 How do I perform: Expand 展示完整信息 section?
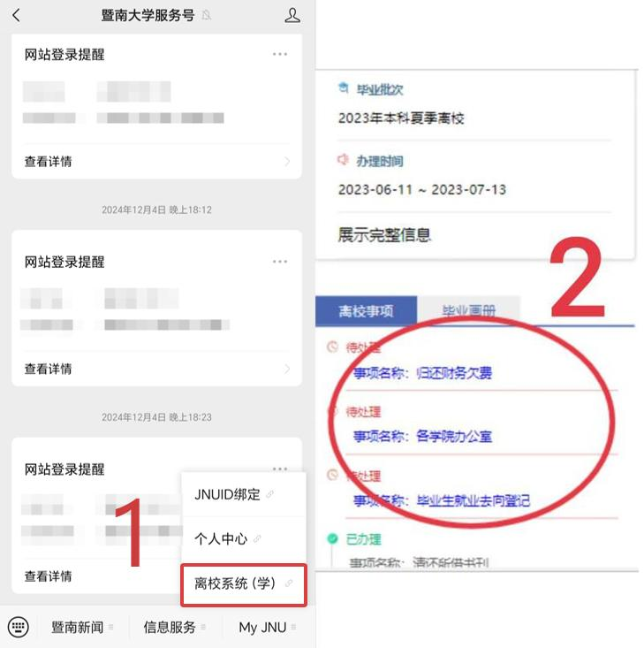click(x=384, y=235)
